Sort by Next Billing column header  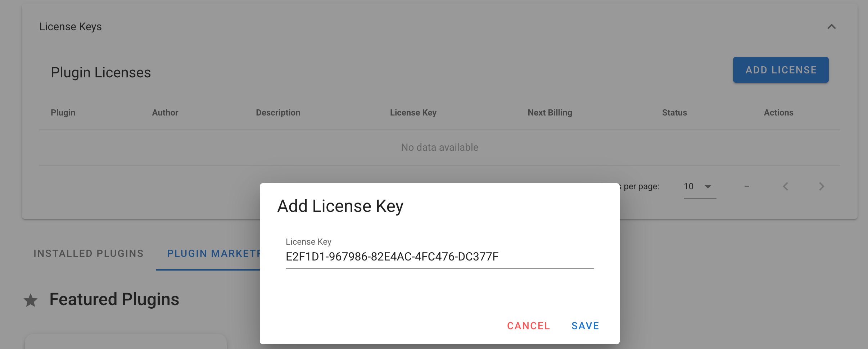tap(550, 113)
